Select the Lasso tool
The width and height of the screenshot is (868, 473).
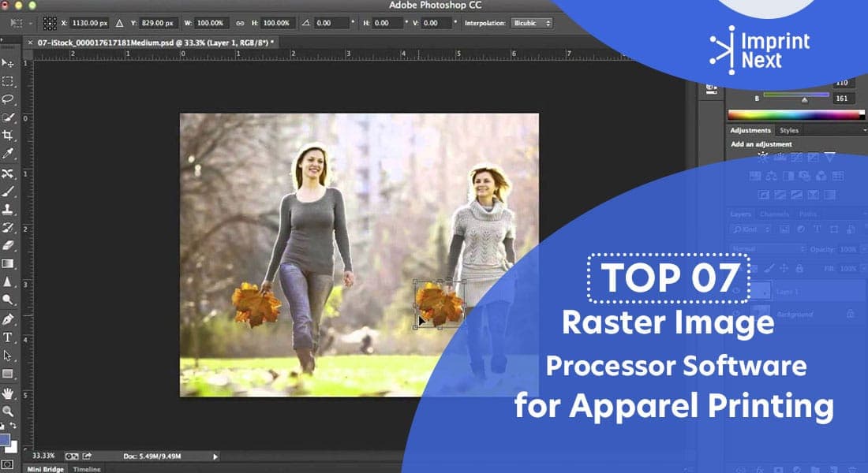[8, 99]
